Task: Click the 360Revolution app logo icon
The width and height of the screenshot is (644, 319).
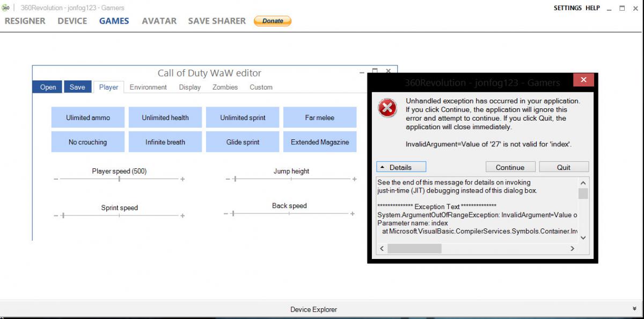Action: pos(6,8)
